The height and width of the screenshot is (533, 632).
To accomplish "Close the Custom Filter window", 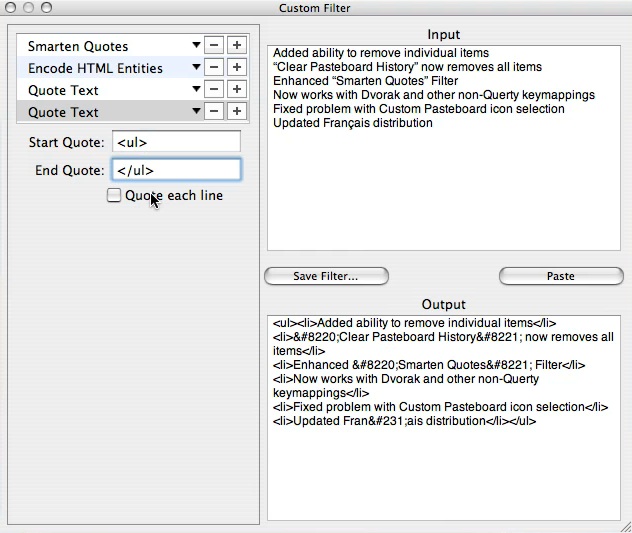I will (12, 8).
